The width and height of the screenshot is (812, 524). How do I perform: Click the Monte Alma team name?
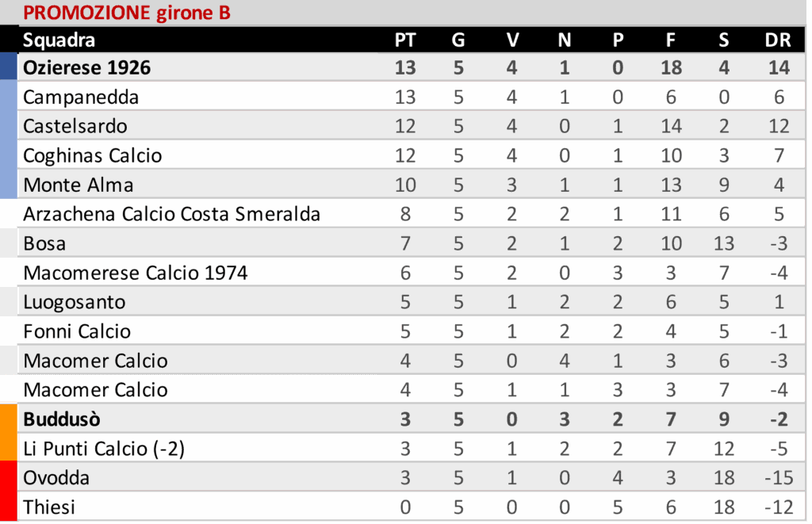[x=79, y=185]
